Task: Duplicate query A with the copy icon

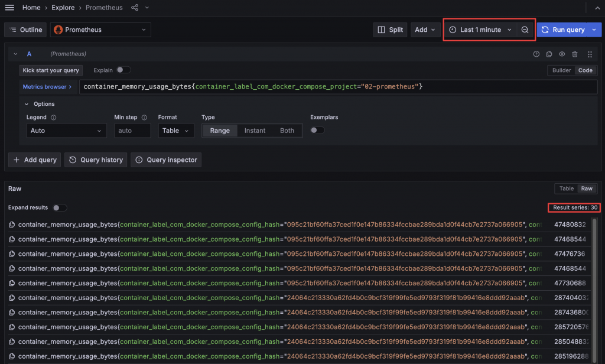Action: point(549,54)
